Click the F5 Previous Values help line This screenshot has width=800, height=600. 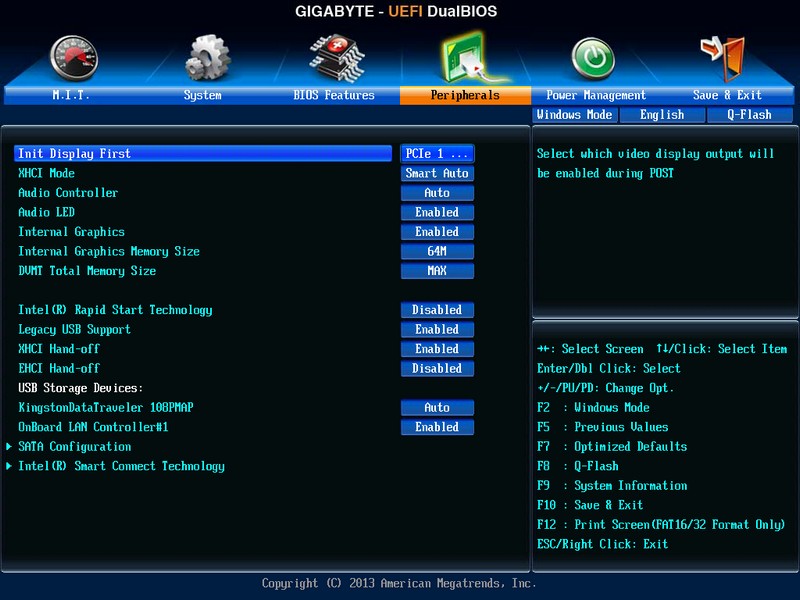(603, 427)
